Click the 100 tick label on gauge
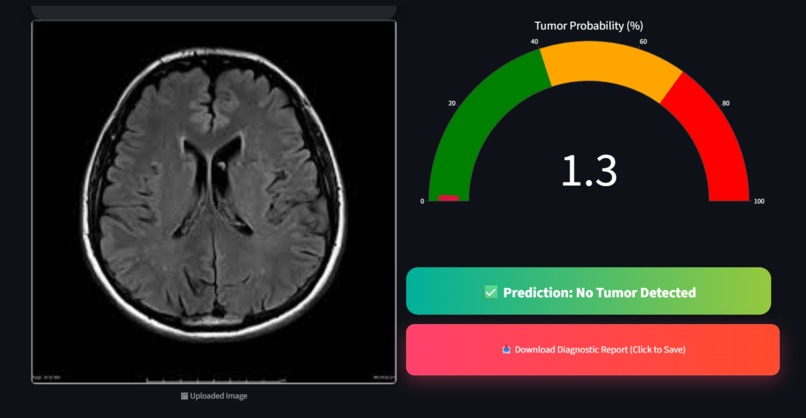 pyautogui.click(x=759, y=201)
